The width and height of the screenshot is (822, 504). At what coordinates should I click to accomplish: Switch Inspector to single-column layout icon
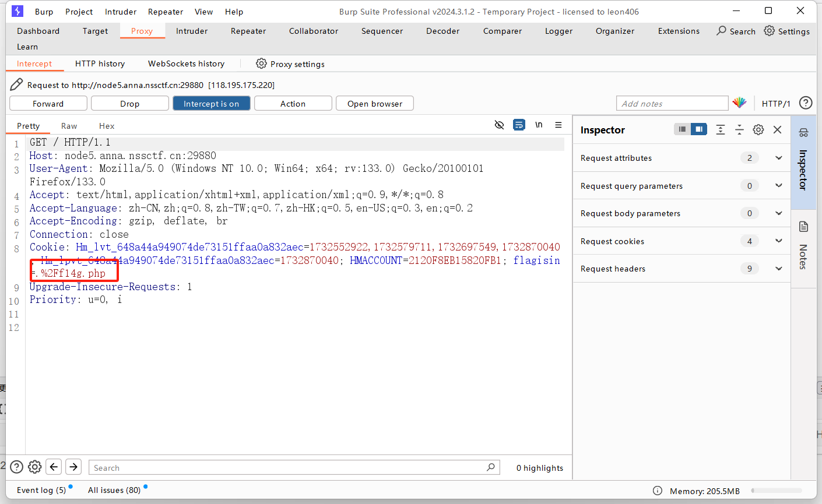pos(682,129)
